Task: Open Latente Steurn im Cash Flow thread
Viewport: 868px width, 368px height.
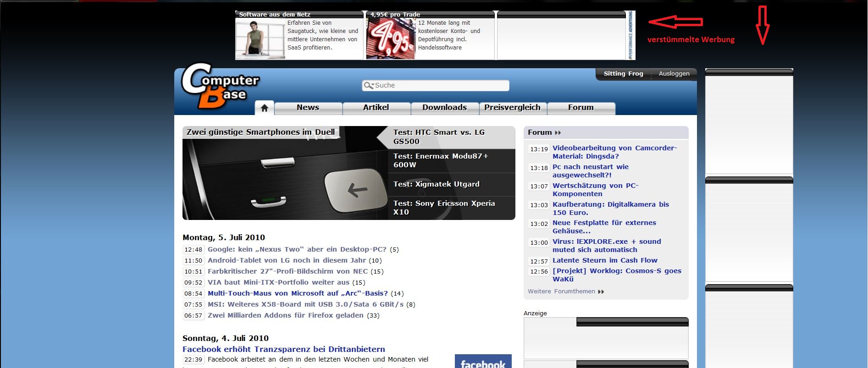Action: 605,260
